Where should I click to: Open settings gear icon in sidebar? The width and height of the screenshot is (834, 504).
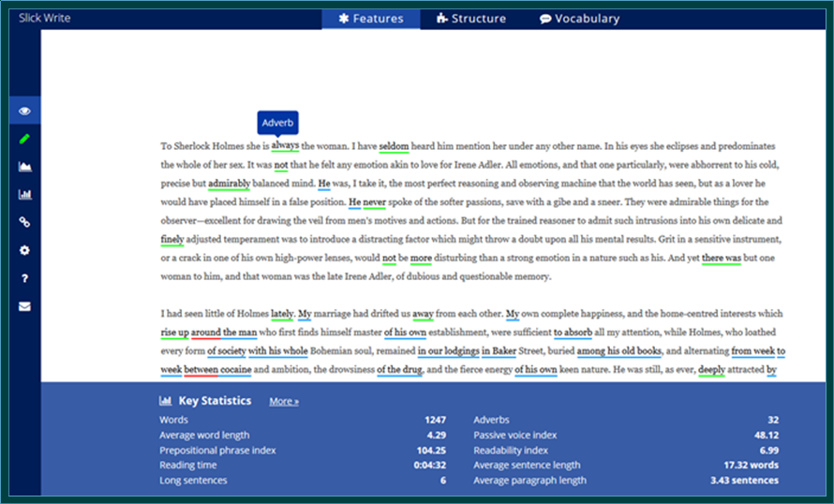coord(24,250)
